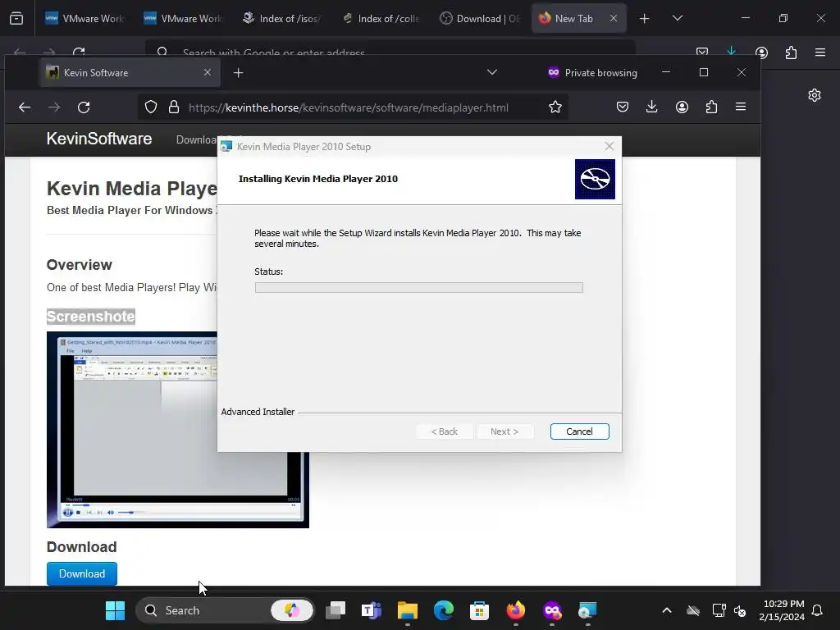The height and width of the screenshot is (630, 840).
Task: Open Downloads panel in private window
Action: click(652, 107)
